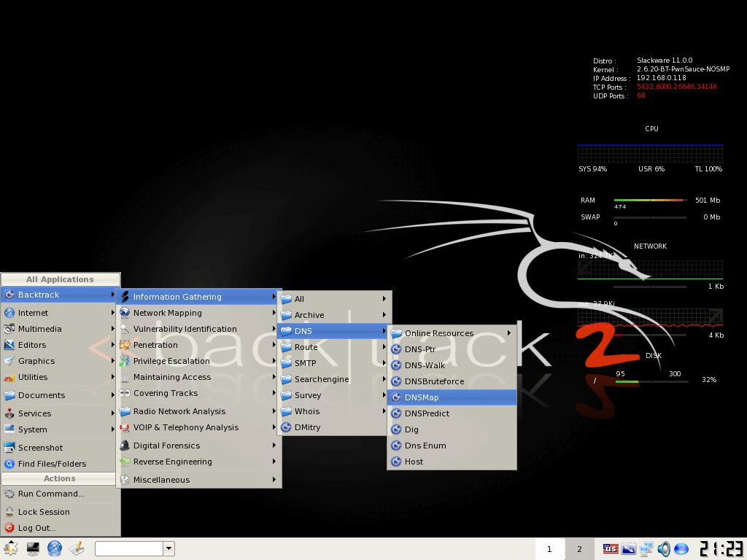The width and height of the screenshot is (747, 560).
Task: Launch the Konsole terminal from the taskbar
Action: tap(32, 548)
